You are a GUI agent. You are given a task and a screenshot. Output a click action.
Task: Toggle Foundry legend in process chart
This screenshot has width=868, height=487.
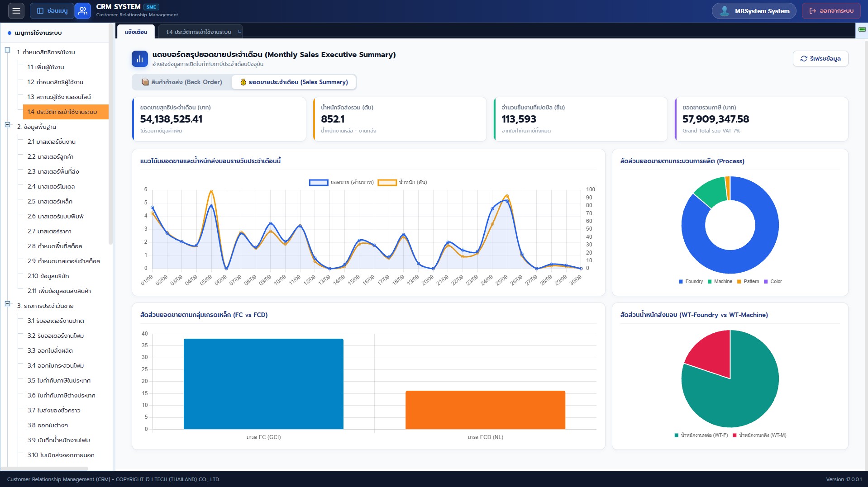click(691, 282)
